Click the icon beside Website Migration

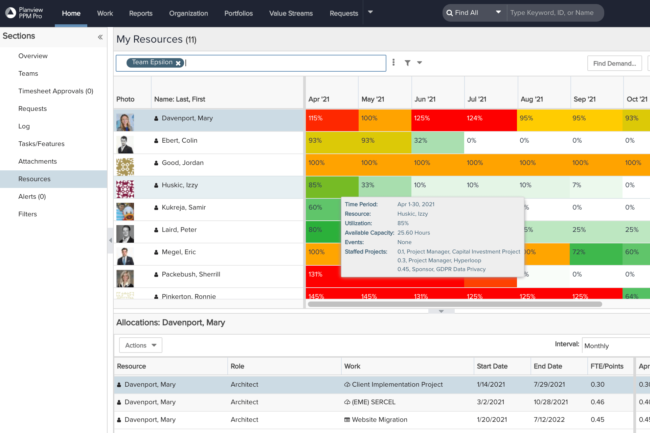click(346, 419)
